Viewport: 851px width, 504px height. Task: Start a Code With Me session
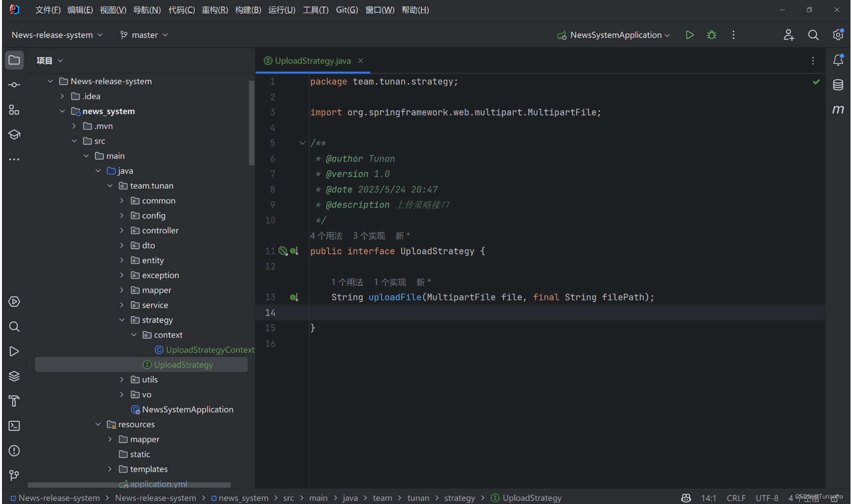788,34
